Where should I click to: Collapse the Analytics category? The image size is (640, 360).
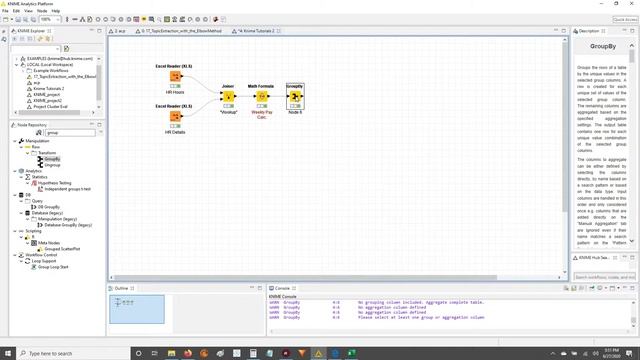coord(15,171)
